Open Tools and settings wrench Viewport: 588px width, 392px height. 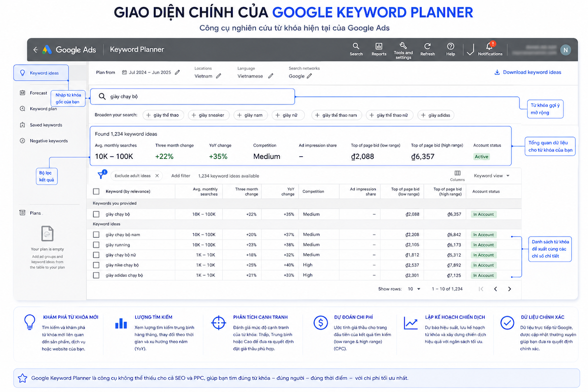403,50
